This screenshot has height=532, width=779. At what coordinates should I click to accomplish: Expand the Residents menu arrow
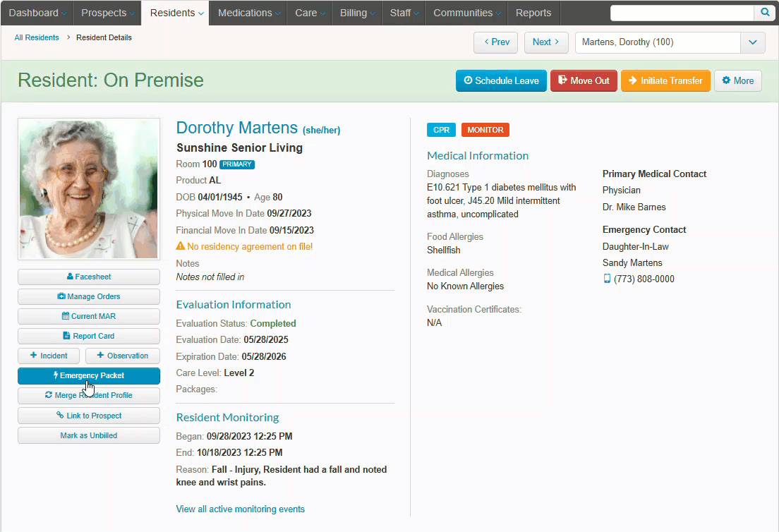(200, 14)
